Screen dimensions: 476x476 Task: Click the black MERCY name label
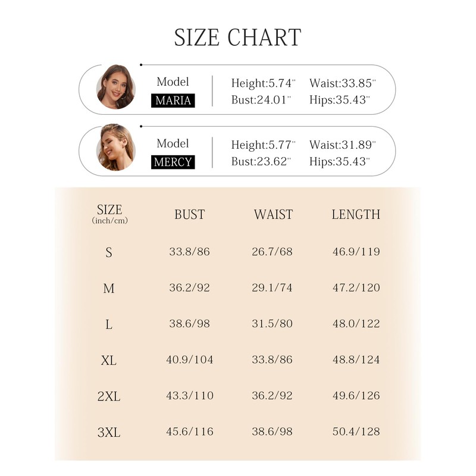pos(173,162)
